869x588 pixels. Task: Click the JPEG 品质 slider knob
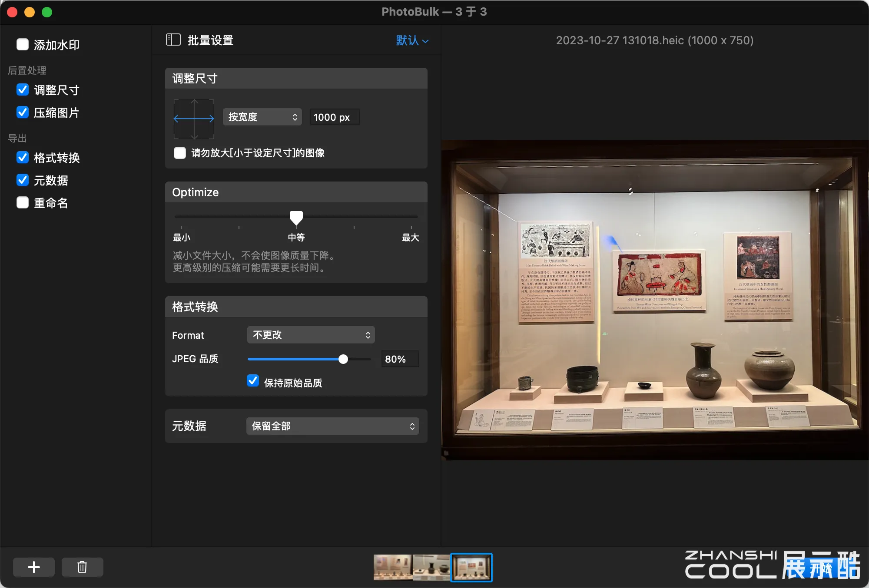343,359
